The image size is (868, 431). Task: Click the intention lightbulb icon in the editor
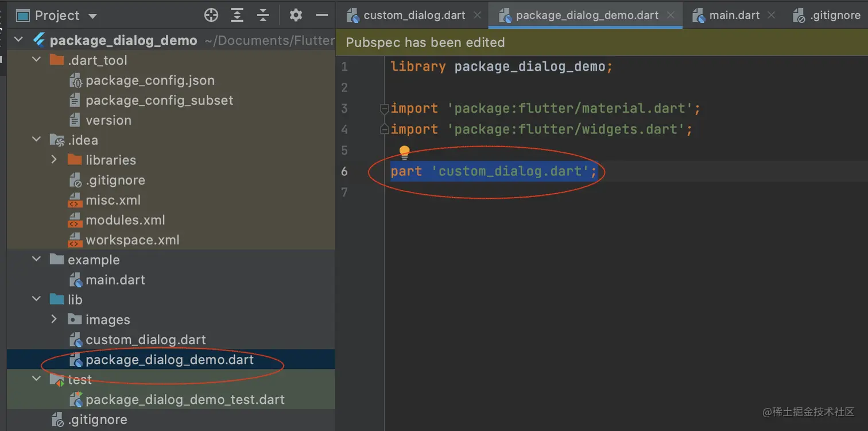[405, 152]
